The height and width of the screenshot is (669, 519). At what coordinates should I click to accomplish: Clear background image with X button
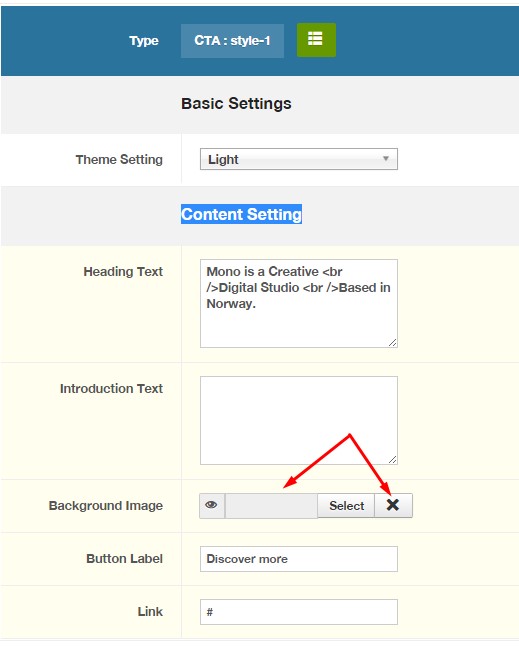point(393,506)
